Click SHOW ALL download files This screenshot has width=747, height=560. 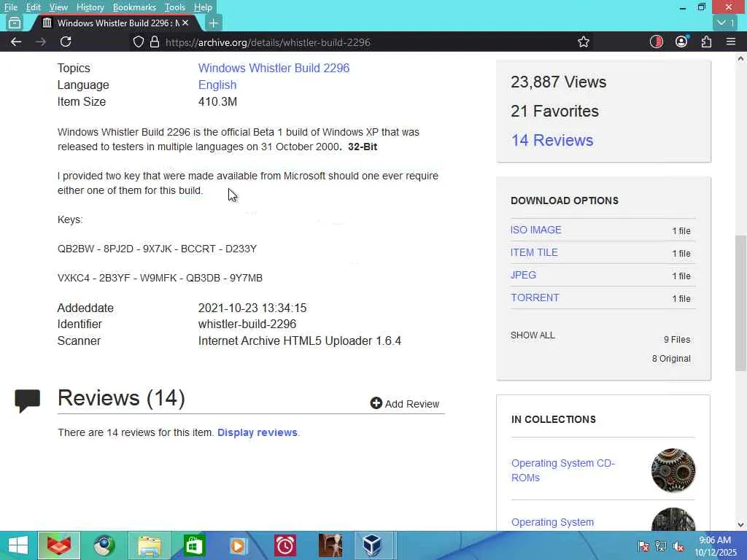tap(533, 335)
